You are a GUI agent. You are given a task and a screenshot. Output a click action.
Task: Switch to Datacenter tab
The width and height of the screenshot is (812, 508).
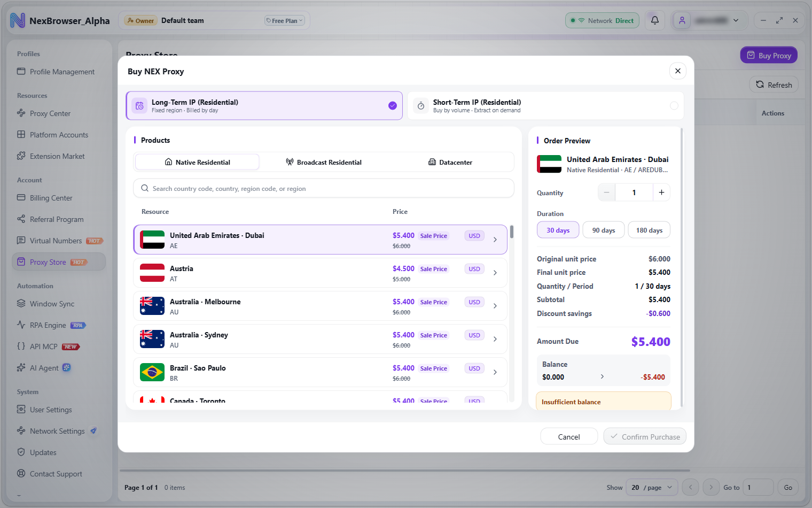pos(450,162)
